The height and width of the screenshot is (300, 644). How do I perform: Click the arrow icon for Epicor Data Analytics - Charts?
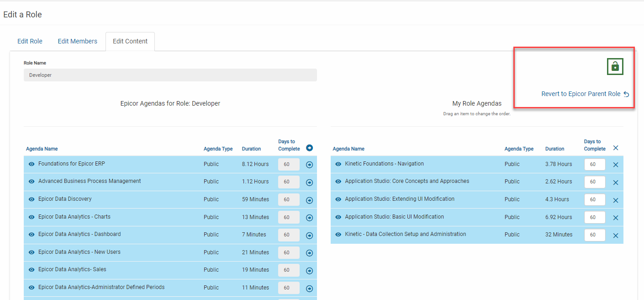(309, 217)
